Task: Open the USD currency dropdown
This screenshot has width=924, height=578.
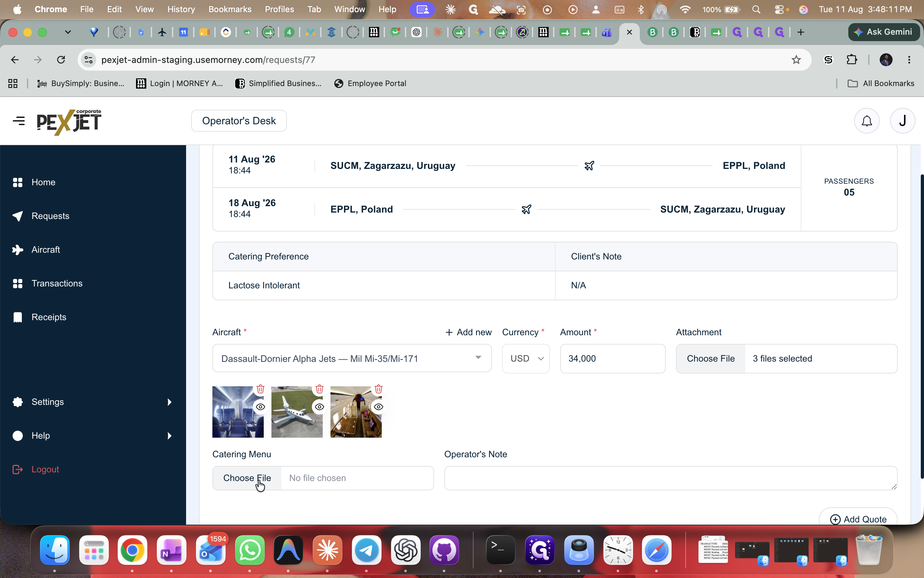Action: tap(526, 359)
